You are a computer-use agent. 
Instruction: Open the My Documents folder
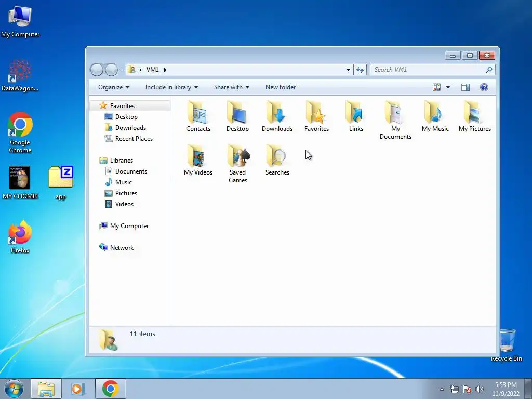tap(395, 121)
